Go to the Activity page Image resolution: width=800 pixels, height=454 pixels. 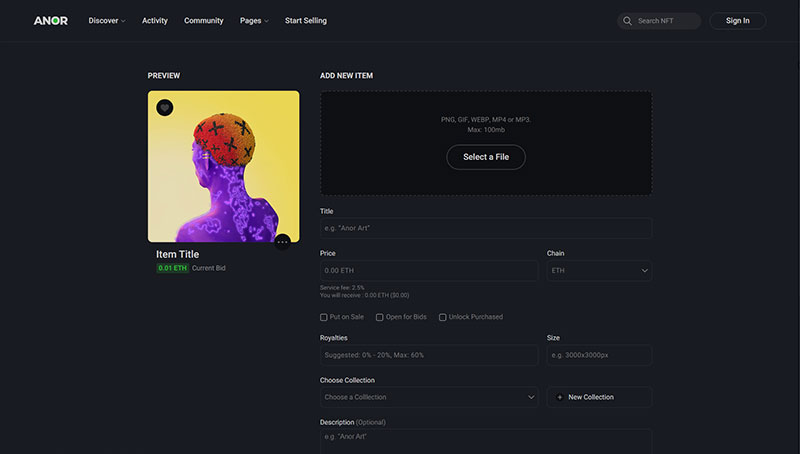pyautogui.click(x=155, y=21)
